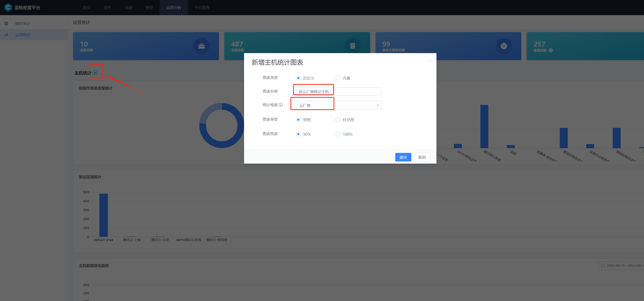
Task: Click the calendar icon in date range
Action: (x=603, y=266)
